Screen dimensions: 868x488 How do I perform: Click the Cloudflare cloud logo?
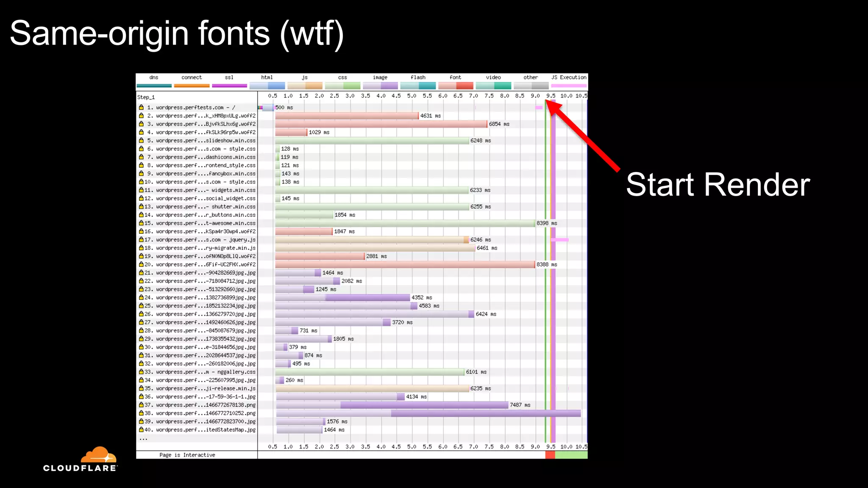[x=99, y=454]
